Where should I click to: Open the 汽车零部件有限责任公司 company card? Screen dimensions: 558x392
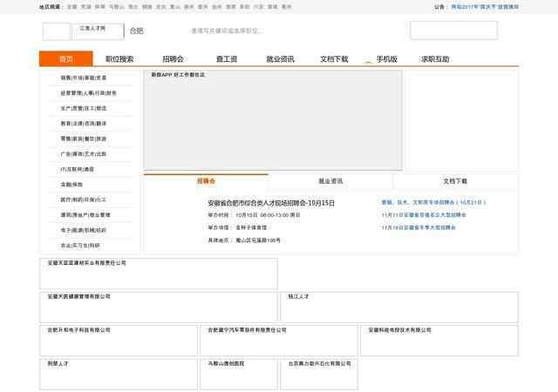(x=279, y=341)
